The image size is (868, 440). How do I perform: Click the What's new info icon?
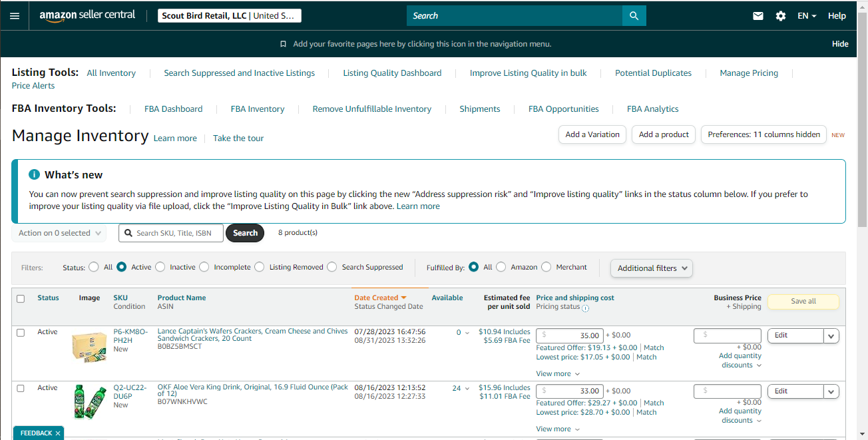point(34,174)
